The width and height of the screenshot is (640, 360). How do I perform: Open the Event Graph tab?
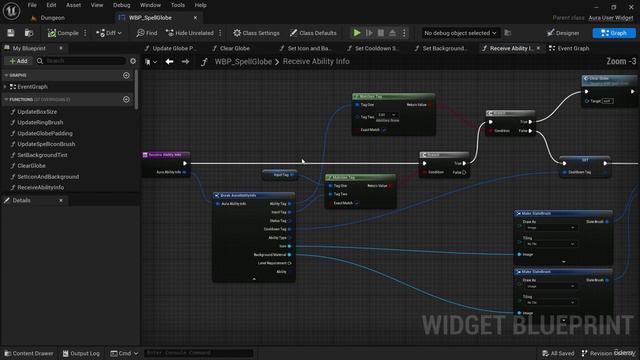tap(569, 49)
